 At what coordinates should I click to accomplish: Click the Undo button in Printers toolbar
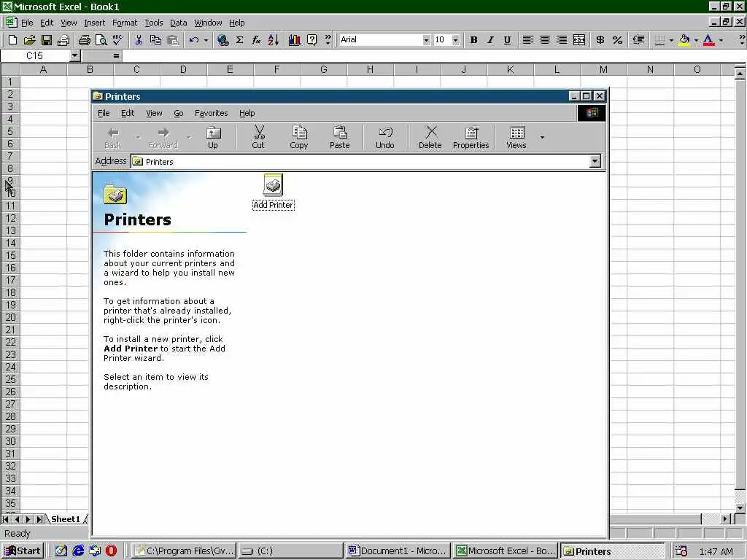[385, 138]
